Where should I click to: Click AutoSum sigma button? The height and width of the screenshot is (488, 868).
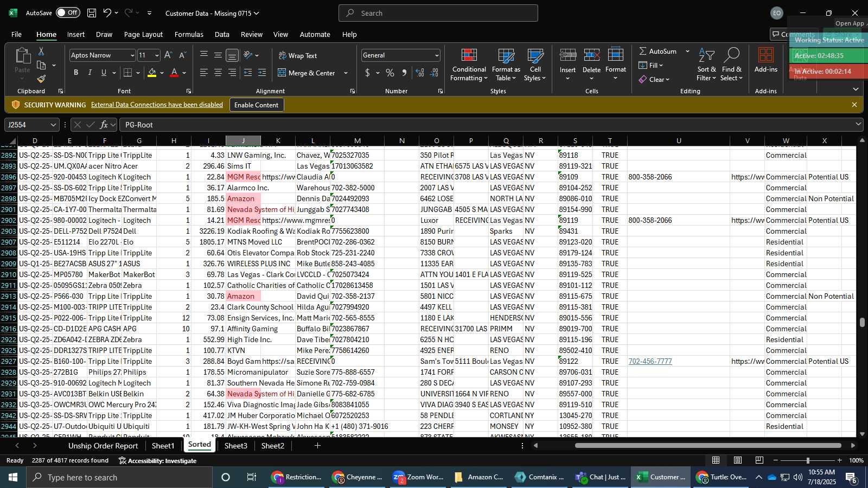[x=658, y=51]
